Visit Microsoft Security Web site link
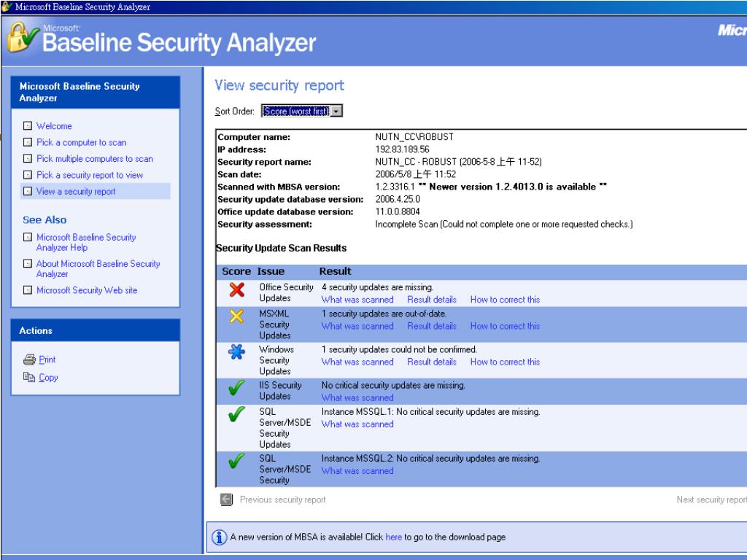747x560 pixels. 87,290
